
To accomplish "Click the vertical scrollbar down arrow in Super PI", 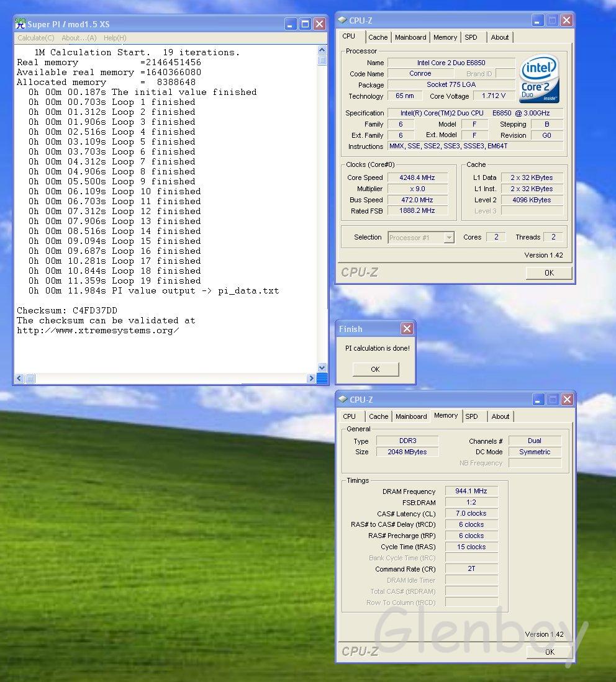I will [x=322, y=367].
